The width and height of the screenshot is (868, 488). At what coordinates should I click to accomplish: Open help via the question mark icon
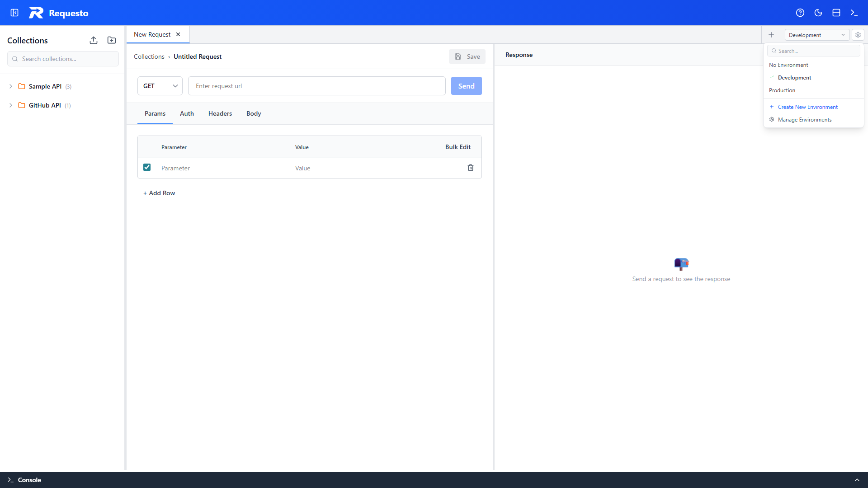point(800,13)
